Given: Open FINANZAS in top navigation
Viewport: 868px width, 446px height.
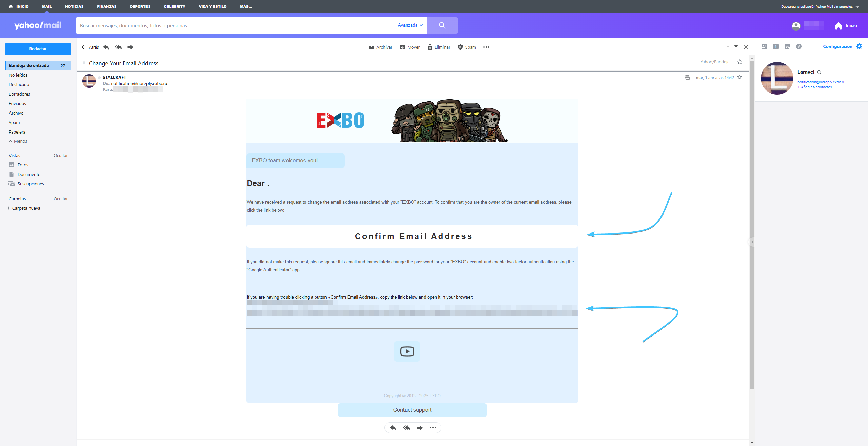Looking at the screenshot, I should pos(107,6).
